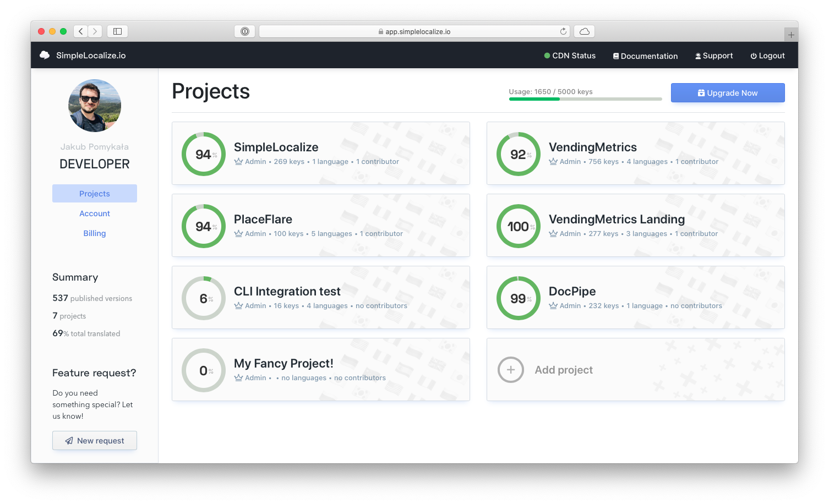Click "no contributors" under CLI Integration test
The width and height of the screenshot is (829, 504).
381,305
